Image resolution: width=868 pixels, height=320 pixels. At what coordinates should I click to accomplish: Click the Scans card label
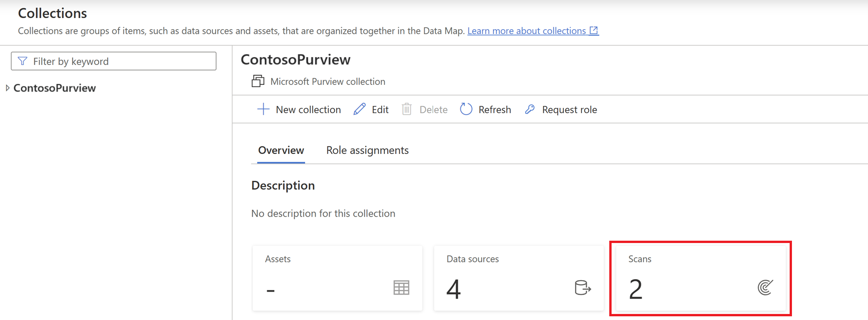[640, 259]
